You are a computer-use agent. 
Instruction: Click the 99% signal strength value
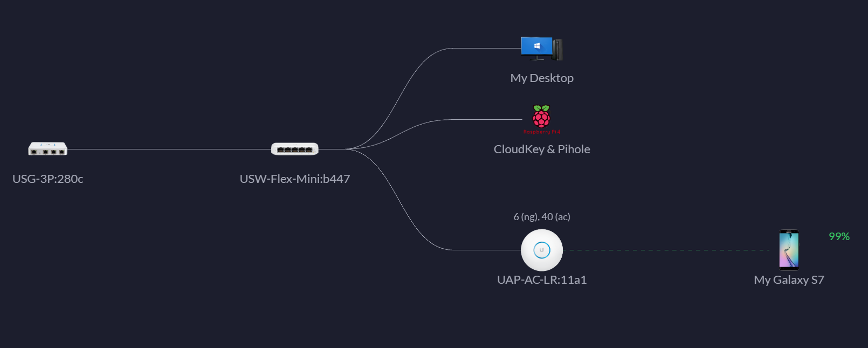839,236
